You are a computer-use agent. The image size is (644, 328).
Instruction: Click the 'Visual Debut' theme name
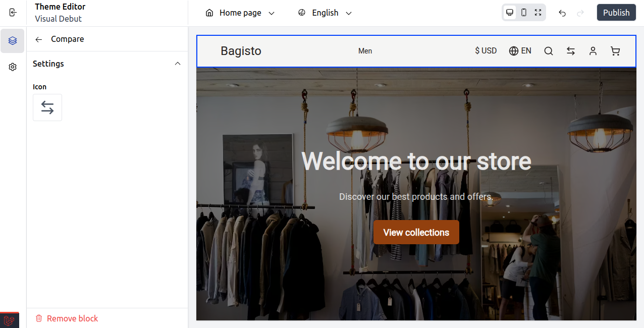click(59, 19)
